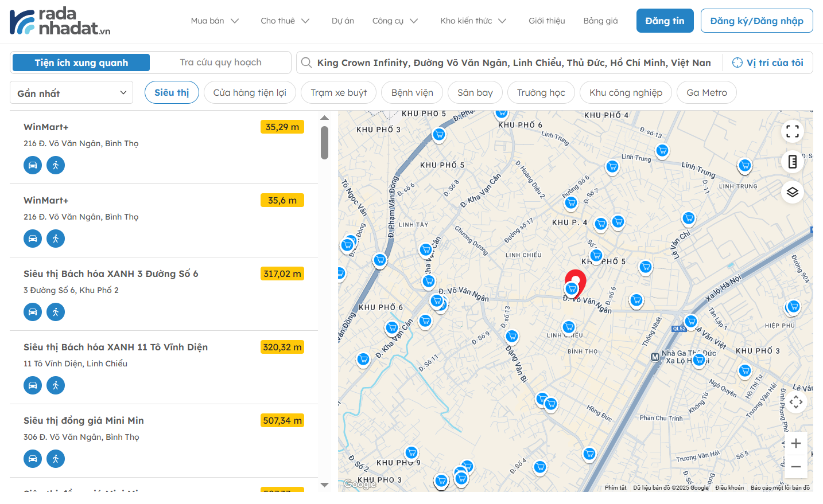This screenshot has width=823, height=504.
Task: Select Bệnh viện filter
Action: tap(412, 92)
